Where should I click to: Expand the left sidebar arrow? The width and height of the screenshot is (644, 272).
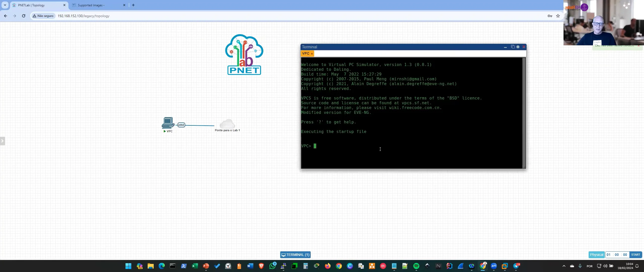pyautogui.click(x=2, y=141)
